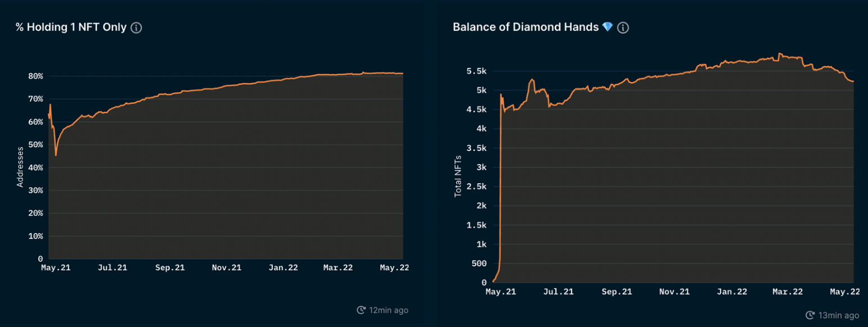This screenshot has width=868, height=327.
Task: Click the sharp dip near 45% on left chart
Action: click(x=56, y=155)
